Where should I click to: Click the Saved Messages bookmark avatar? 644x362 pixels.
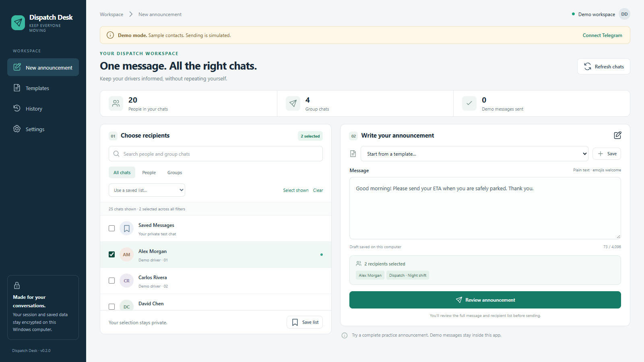click(127, 228)
